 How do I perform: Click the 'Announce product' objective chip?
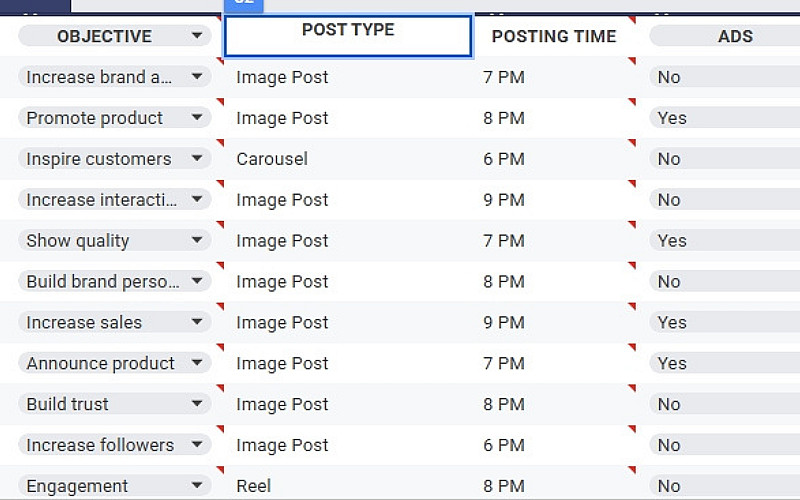101,364
